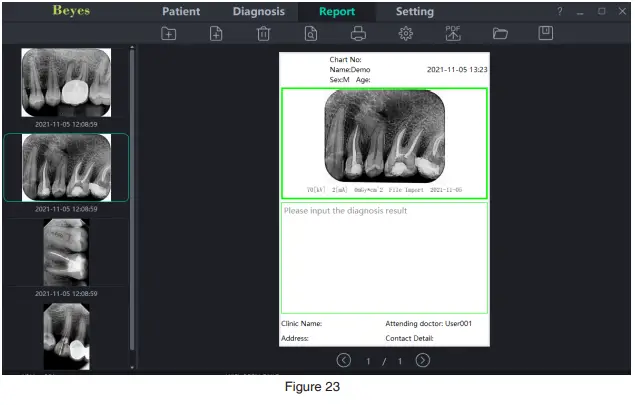
Task: Select the first X-ray thumbnail
Action: pyautogui.click(x=66, y=84)
